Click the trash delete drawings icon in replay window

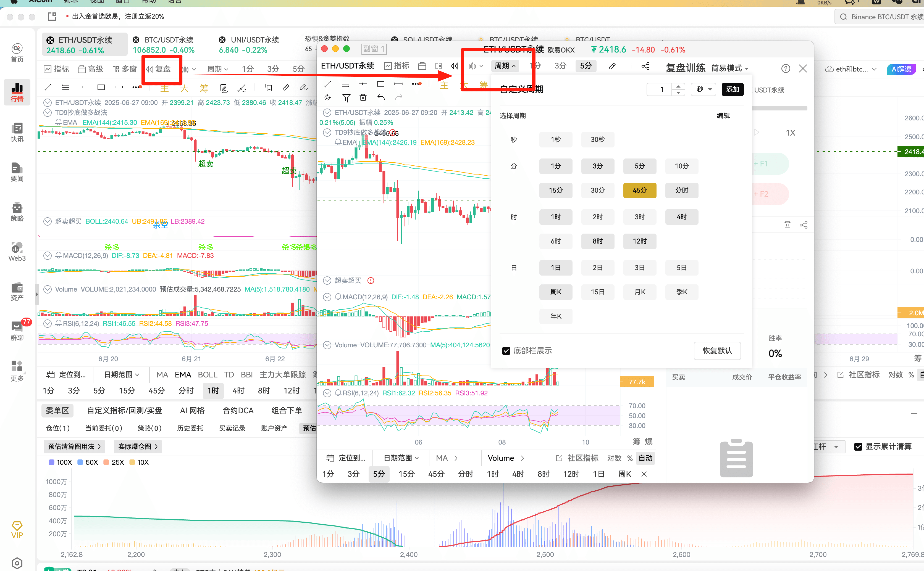(363, 97)
